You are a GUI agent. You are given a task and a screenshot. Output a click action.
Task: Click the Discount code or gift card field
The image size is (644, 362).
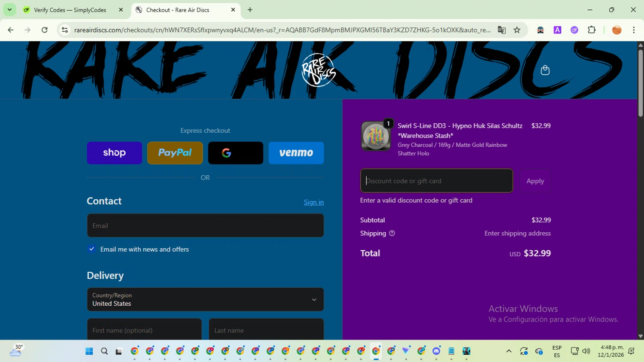437,181
